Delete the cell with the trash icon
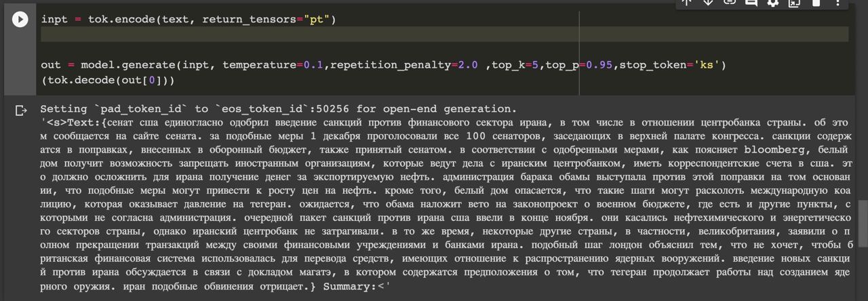 [816, 3]
